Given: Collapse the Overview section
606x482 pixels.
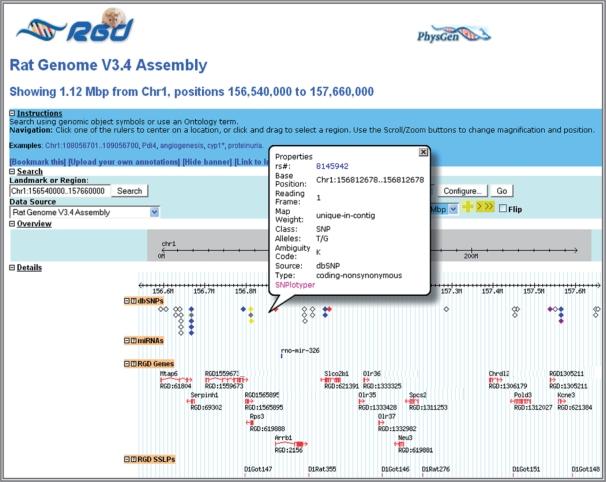Looking at the screenshot, I should (12, 224).
